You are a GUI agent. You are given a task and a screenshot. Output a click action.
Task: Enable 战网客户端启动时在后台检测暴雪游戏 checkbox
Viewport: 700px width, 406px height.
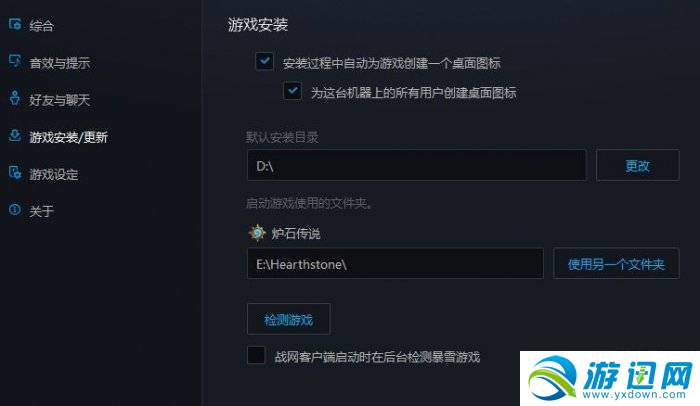coord(256,355)
